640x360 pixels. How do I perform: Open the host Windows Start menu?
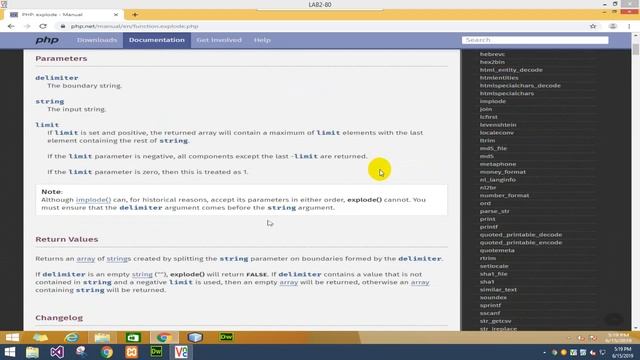tap(10, 352)
